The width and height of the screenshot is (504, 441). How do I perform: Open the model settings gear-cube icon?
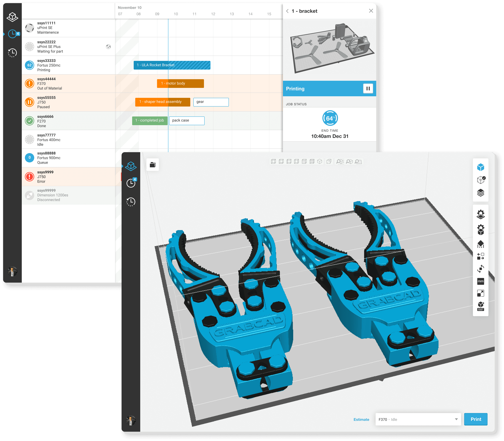click(x=480, y=230)
